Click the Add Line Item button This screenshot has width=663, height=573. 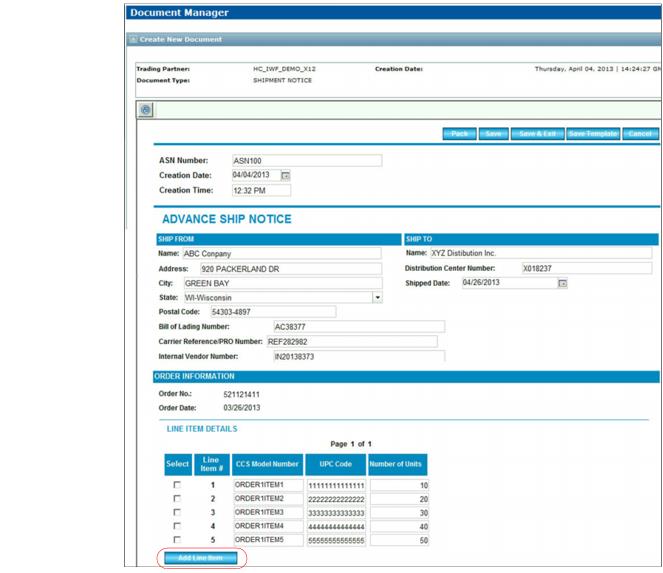(x=200, y=557)
